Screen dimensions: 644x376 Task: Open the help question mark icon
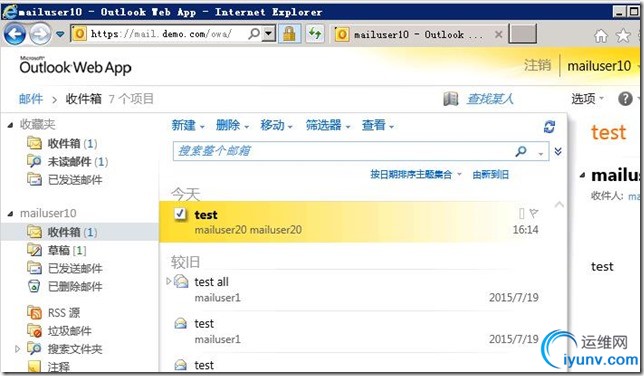tap(625, 99)
